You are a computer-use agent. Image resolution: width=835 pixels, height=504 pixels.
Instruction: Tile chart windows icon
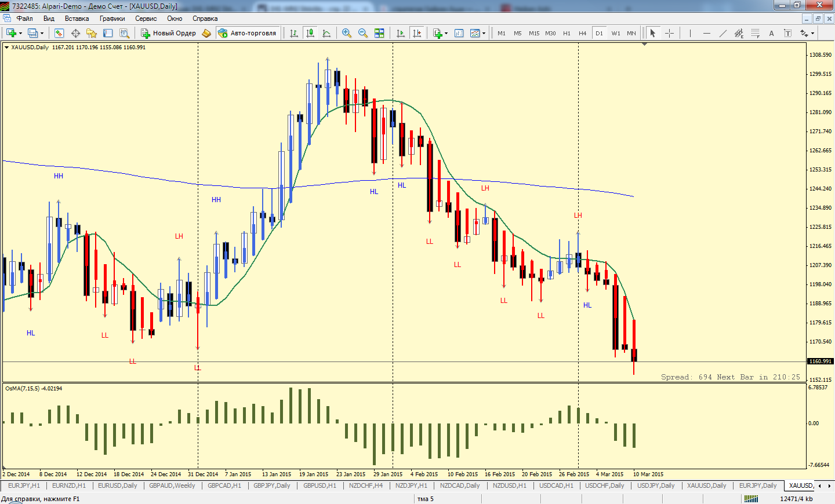379,33
